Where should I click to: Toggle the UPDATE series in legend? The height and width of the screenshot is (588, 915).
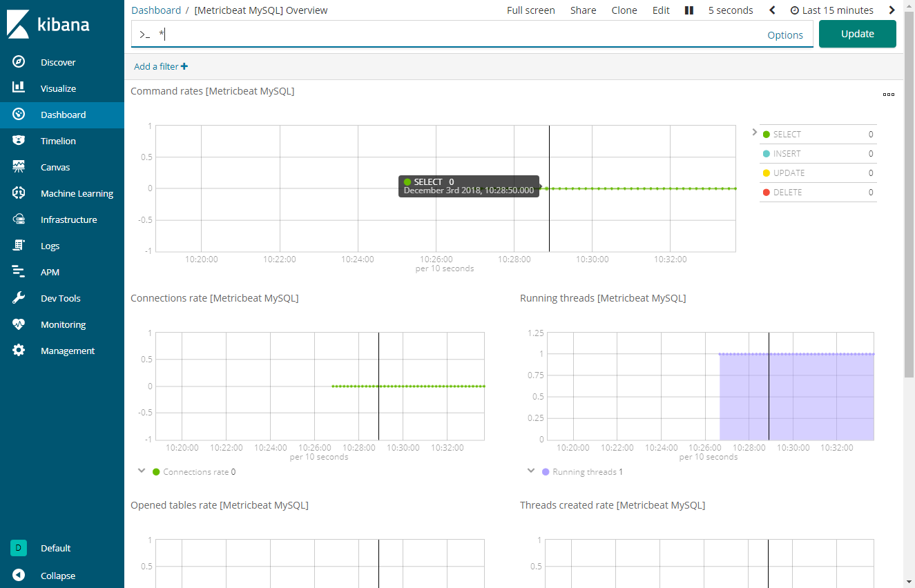click(818, 173)
